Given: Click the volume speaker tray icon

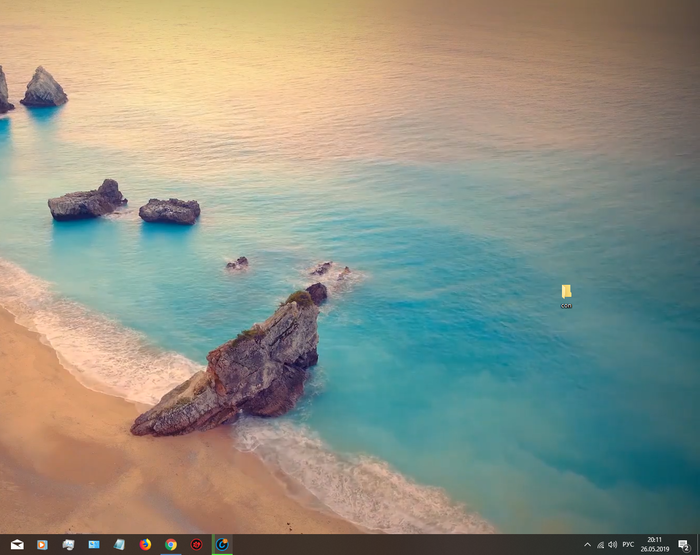Looking at the screenshot, I should (612, 545).
